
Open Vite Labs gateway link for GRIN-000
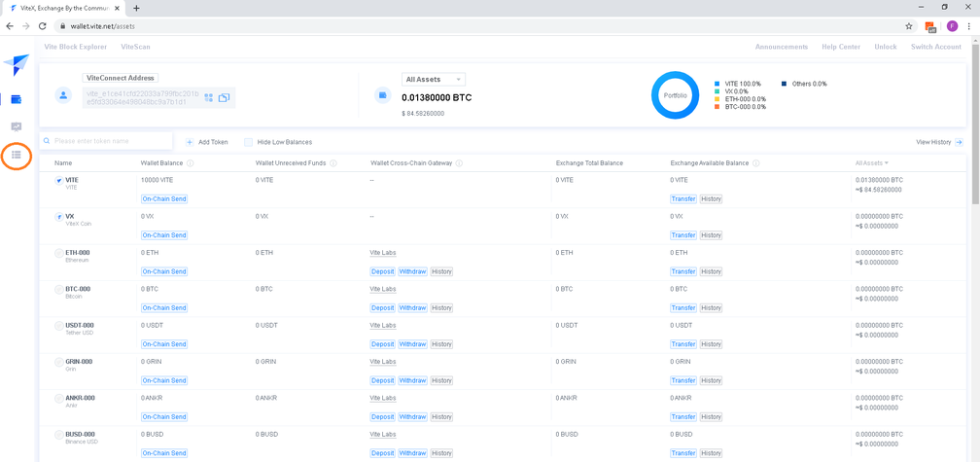(382, 362)
